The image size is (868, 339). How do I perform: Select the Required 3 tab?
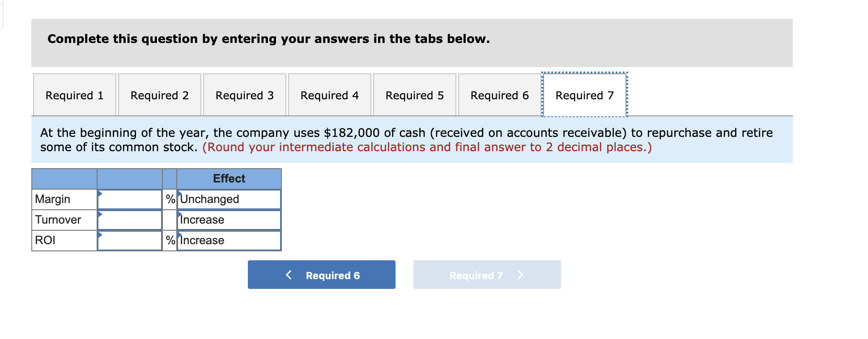244,95
